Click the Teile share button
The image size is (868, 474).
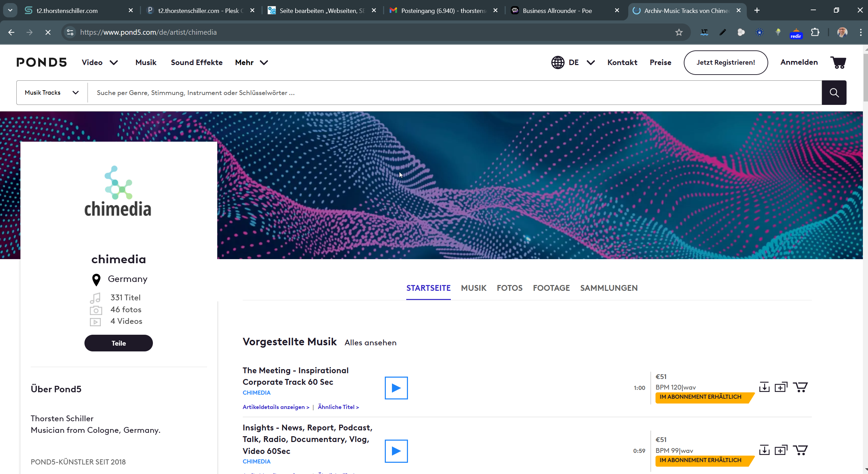(119, 343)
